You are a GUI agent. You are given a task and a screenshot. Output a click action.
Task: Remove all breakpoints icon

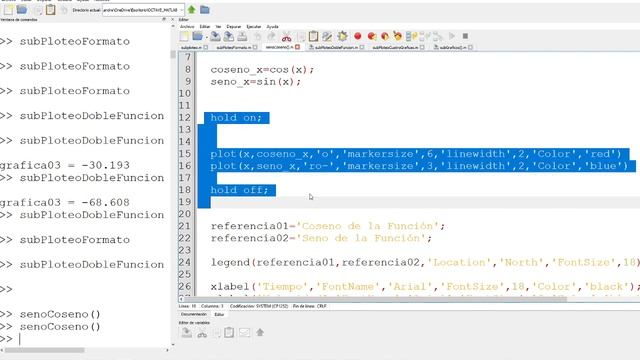(x=398, y=36)
